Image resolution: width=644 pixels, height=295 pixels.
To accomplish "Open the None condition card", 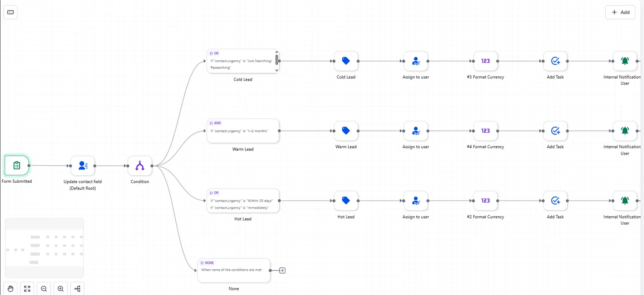I will click(x=234, y=271).
